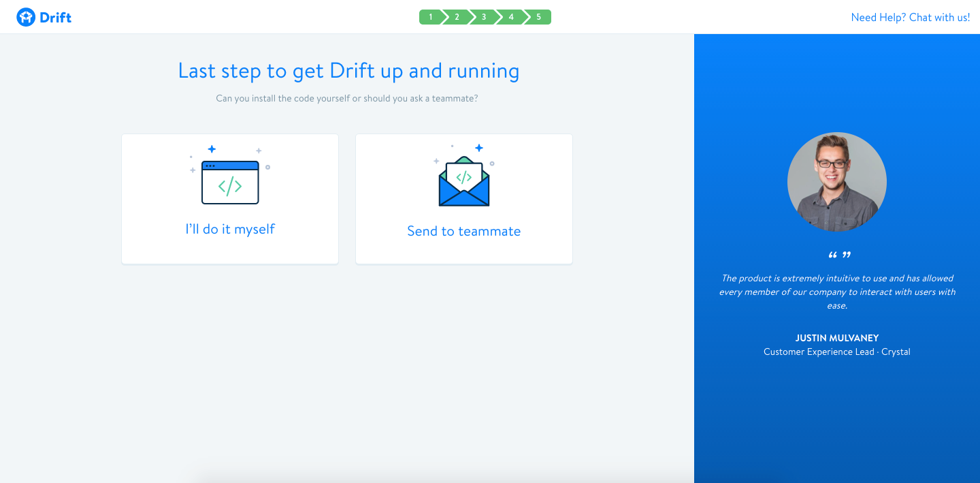The image size is (980, 483).
Task: Click the 'I'll do it myself' label
Action: click(229, 229)
